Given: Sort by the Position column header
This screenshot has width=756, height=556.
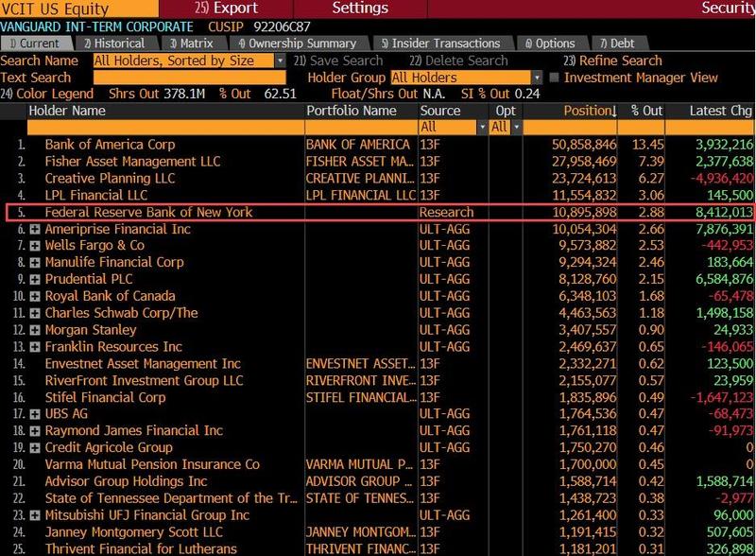Looking at the screenshot, I should click(x=590, y=111).
